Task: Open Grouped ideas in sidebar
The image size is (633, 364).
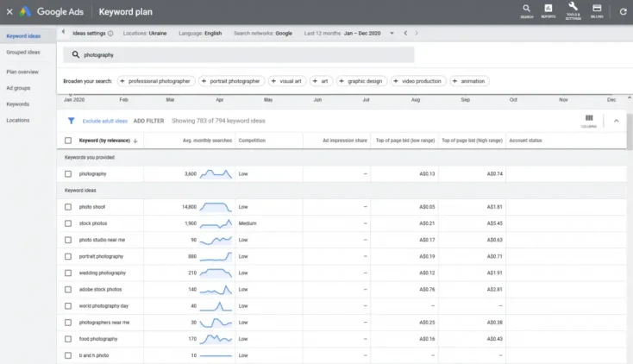Action: [23, 52]
